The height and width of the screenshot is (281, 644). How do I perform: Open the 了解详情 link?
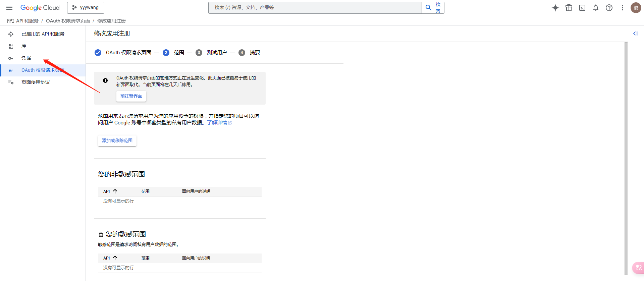217,123
